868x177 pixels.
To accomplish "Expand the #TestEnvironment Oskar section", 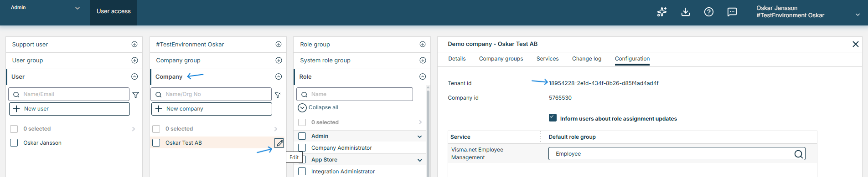I will tap(279, 44).
